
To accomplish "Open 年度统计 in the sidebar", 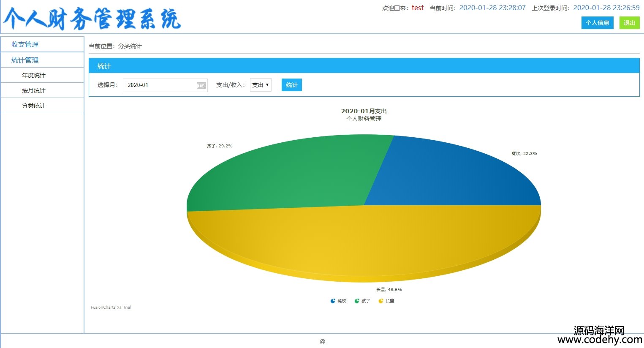I will pyautogui.click(x=42, y=75).
